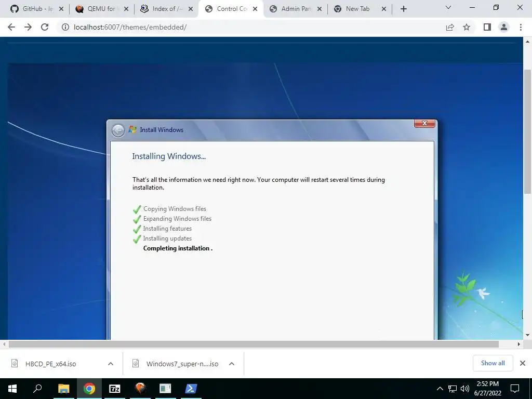Open the tab search dropdown chevron

(x=448, y=7)
